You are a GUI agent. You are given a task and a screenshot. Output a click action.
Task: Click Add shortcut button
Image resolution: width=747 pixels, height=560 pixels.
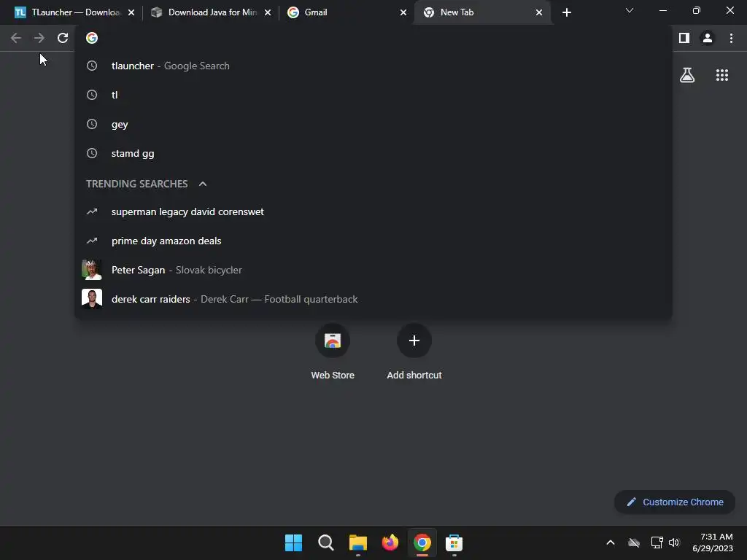click(414, 351)
